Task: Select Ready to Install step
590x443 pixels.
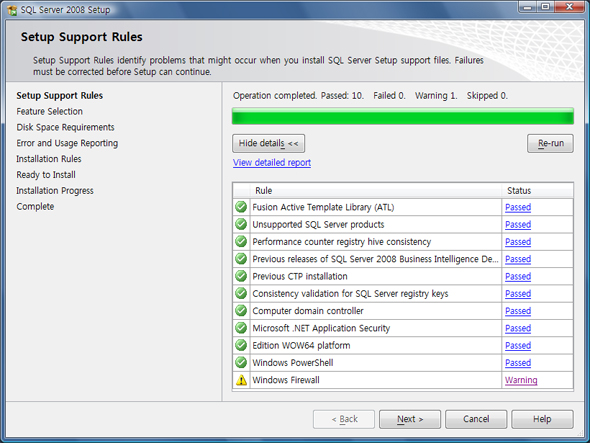Action: (x=46, y=175)
